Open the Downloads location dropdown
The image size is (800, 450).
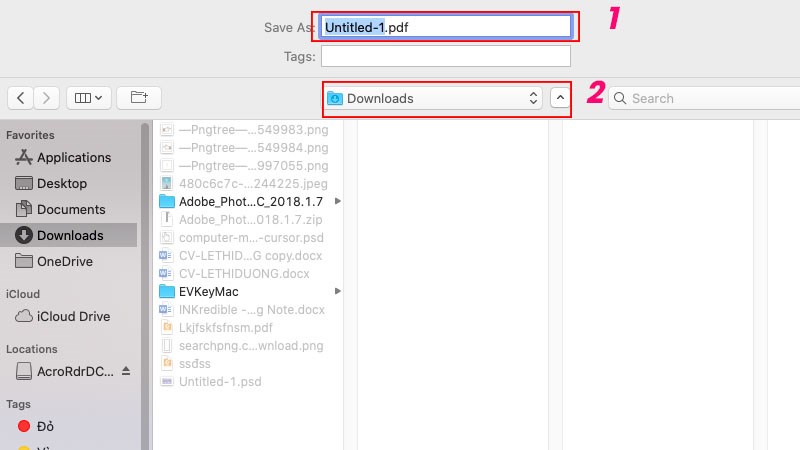point(433,98)
